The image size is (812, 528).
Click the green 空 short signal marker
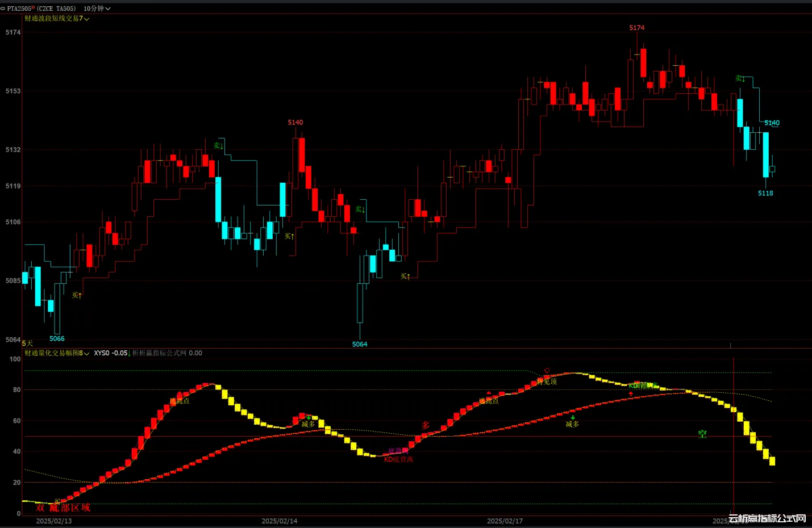tap(703, 434)
